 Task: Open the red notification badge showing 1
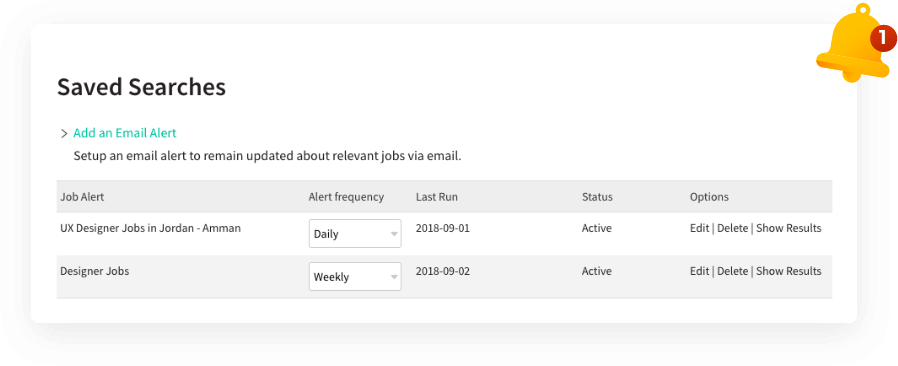883,38
